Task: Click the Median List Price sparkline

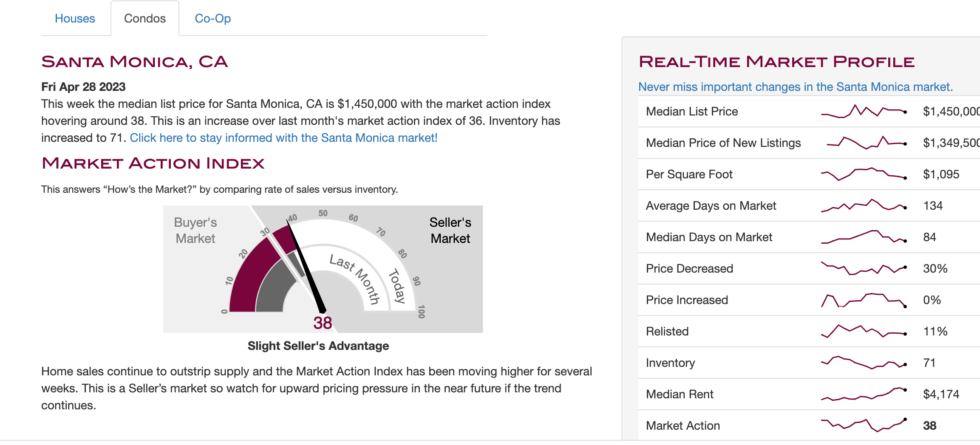Action: 864,111
